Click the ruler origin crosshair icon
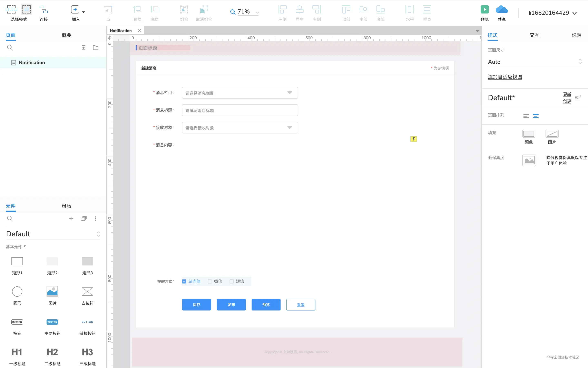The image size is (588, 368). click(110, 38)
